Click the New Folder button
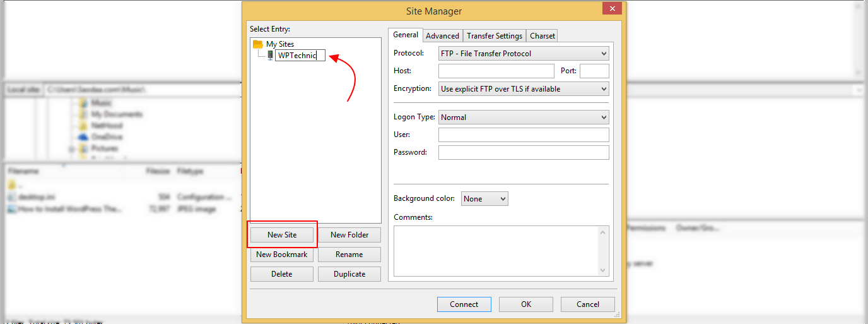This screenshot has height=324, width=868. 349,235
